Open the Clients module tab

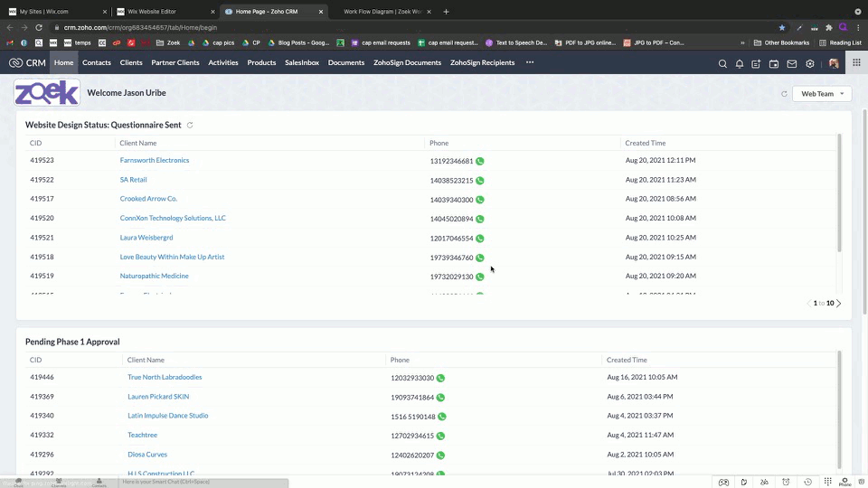point(131,62)
